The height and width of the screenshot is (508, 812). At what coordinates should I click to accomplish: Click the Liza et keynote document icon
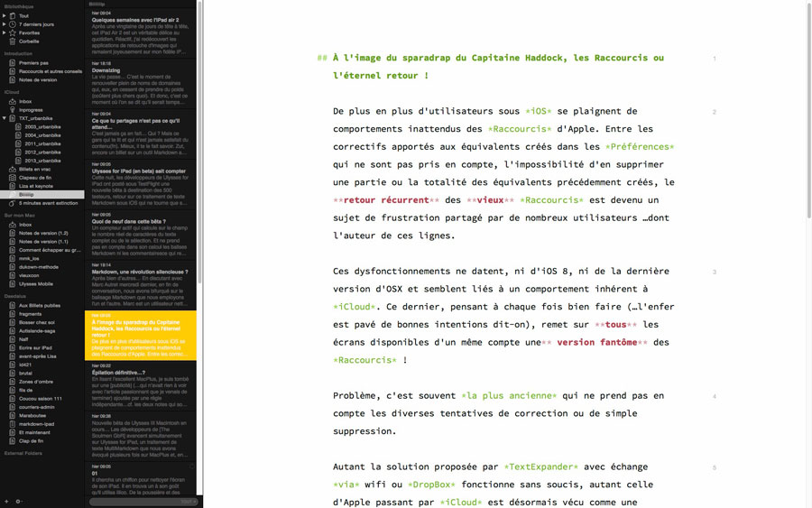[x=13, y=186]
